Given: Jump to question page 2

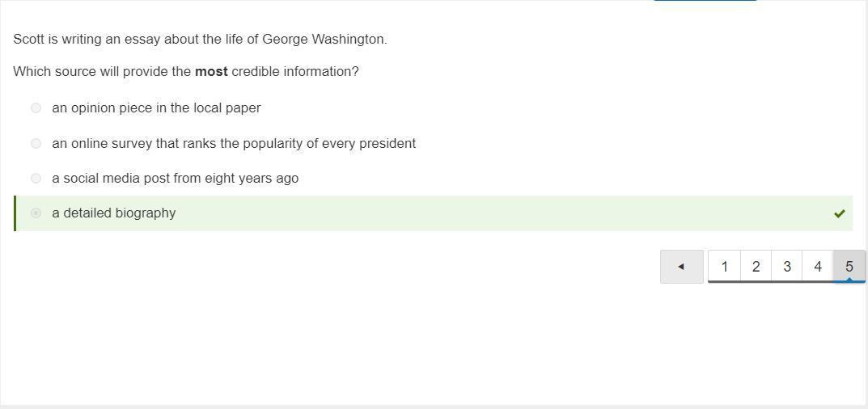Looking at the screenshot, I should click(756, 266).
